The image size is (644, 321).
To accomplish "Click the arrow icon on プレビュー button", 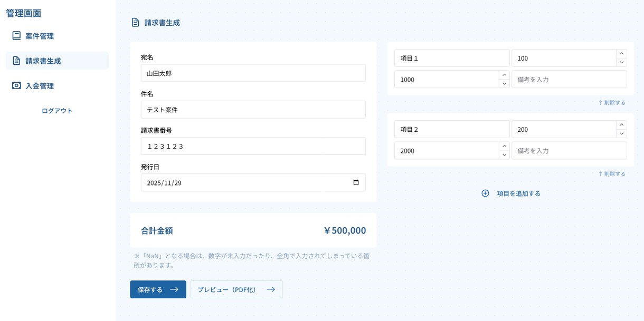I will click(271, 289).
